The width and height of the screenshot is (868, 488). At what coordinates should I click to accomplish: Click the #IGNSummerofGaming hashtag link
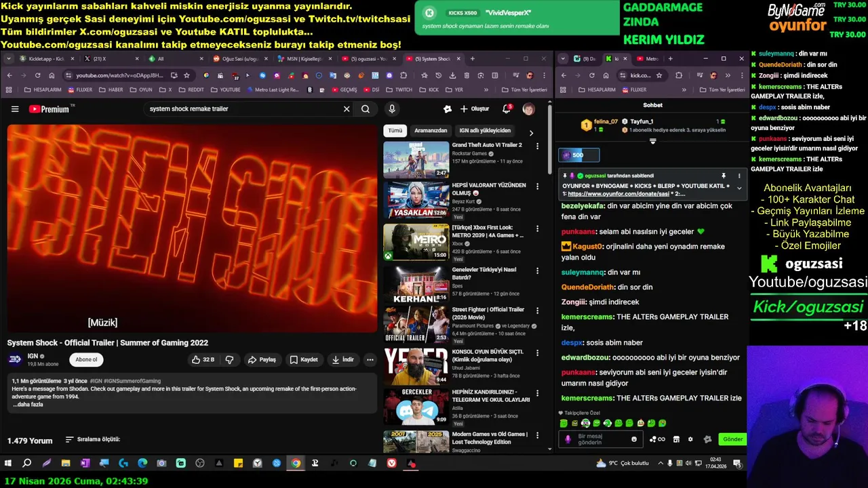click(132, 381)
